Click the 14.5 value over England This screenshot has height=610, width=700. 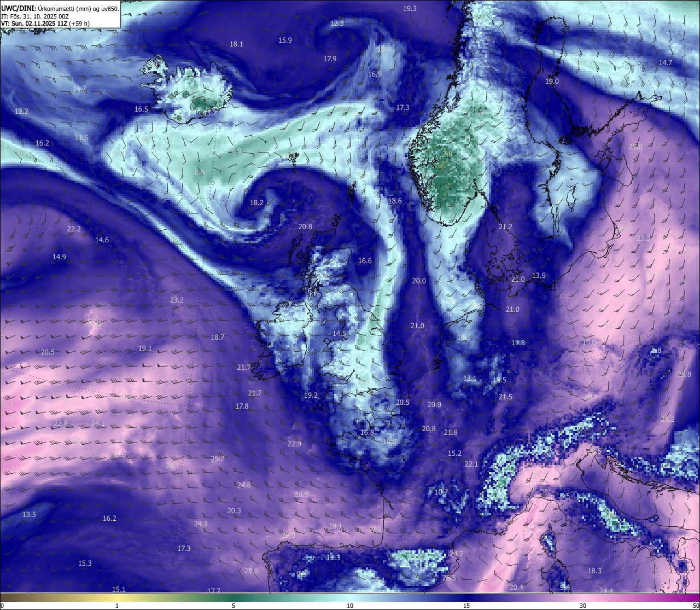point(339,333)
